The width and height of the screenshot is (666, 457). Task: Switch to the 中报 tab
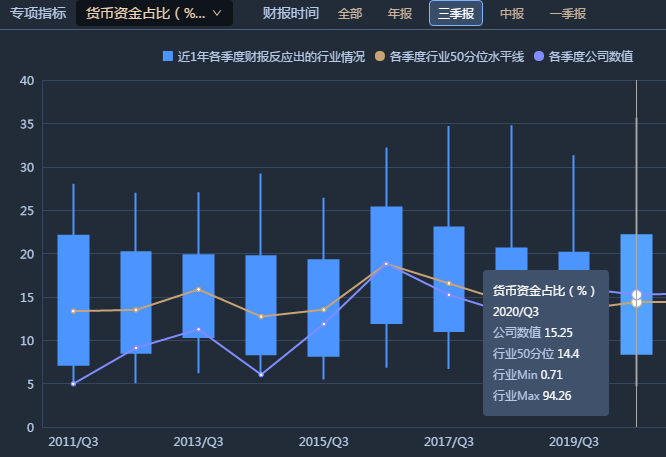[512, 13]
